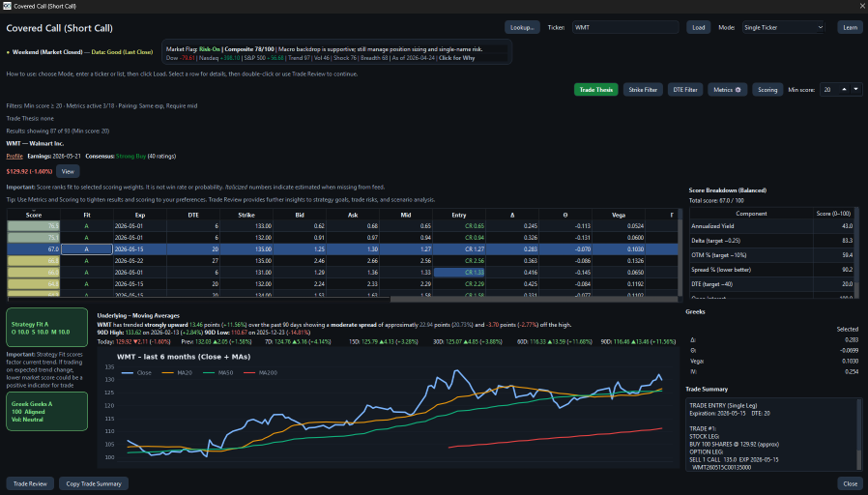Viewport: 868px width, 495px height.
Task: Click the Lookup... button
Action: tap(522, 27)
